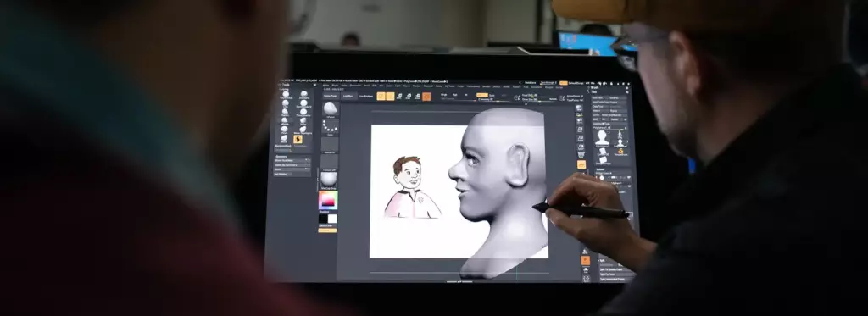Image resolution: width=868 pixels, height=316 pixels.
Task: Open the empty Alpha Off slot
Action: point(331,145)
